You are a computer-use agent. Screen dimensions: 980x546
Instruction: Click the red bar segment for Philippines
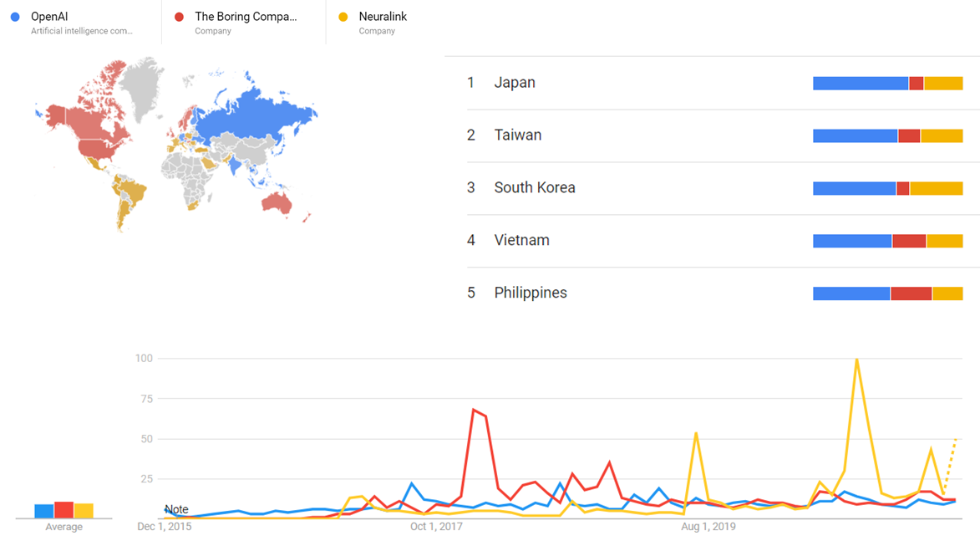pyautogui.click(x=911, y=293)
